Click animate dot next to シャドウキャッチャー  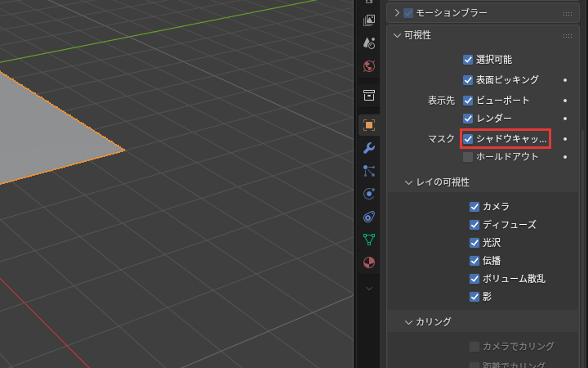565,139
